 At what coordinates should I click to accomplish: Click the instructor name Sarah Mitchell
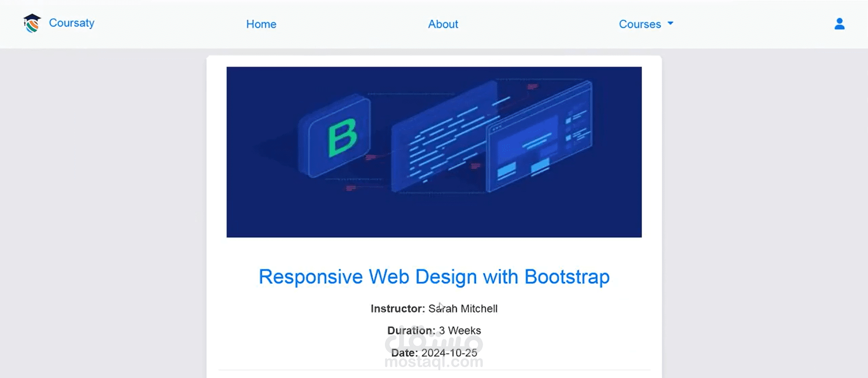point(463,309)
